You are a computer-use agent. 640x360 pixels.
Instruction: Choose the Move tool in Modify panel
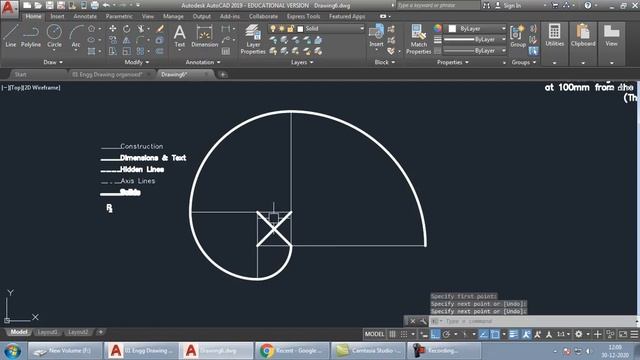113,29
